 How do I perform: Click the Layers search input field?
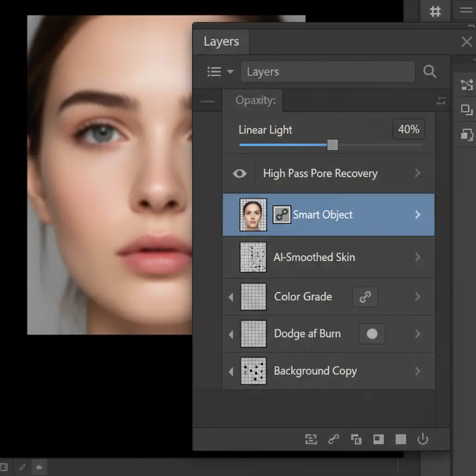tap(327, 72)
